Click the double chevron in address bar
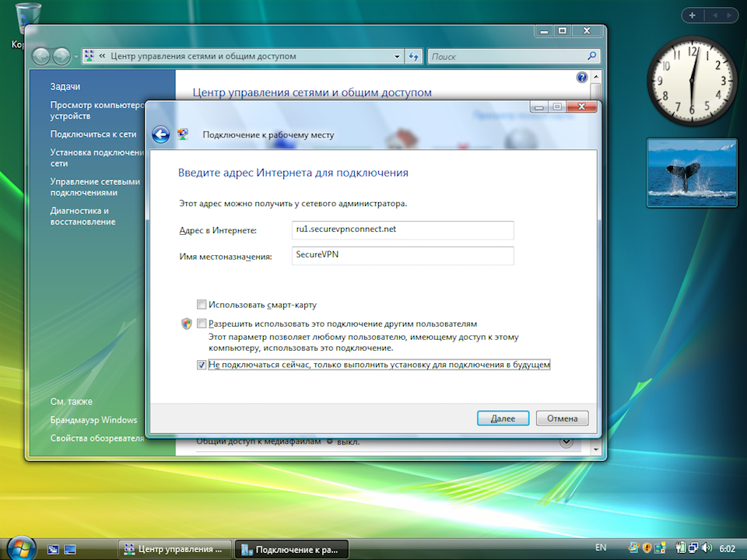The width and height of the screenshot is (747, 560). pyautogui.click(x=102, y=56)
